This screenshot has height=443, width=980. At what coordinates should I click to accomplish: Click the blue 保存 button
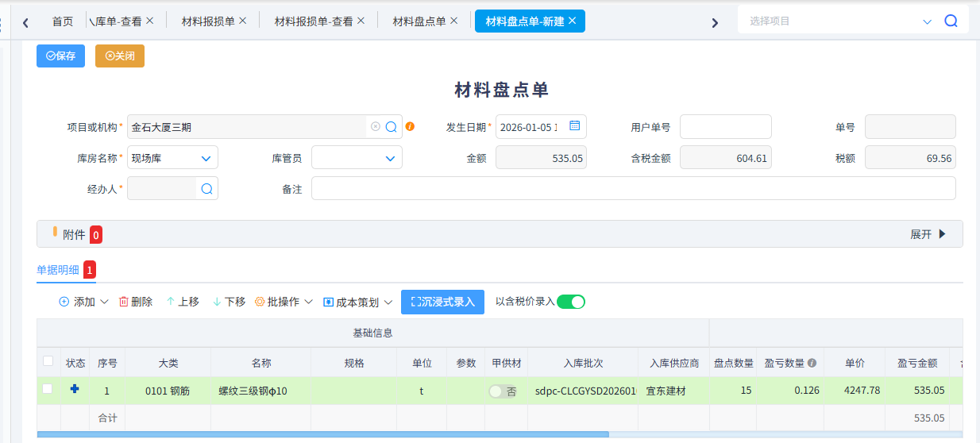coord(60,56)
